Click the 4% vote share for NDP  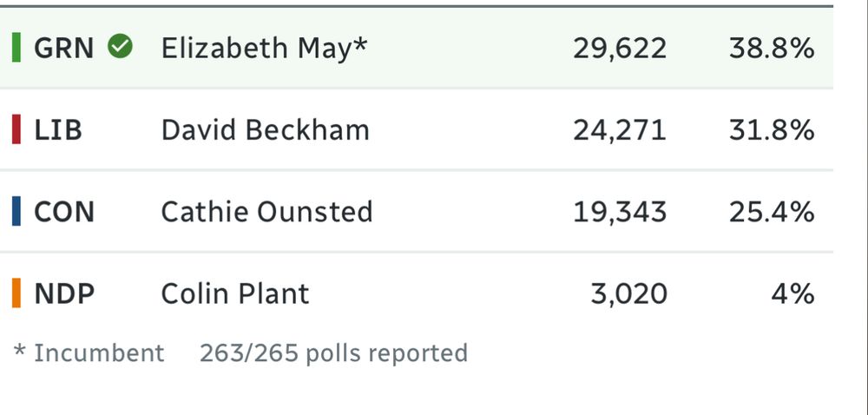click(x=792, y=293)
